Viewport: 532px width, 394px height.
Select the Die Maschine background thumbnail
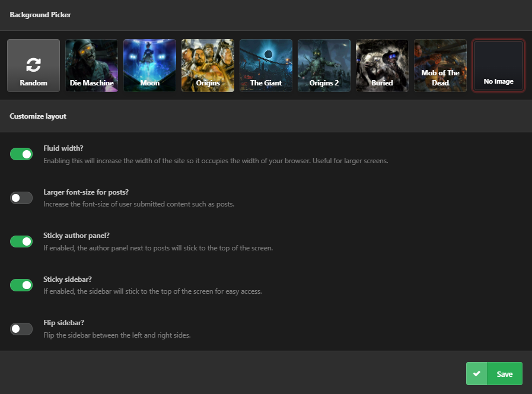[x=91, y=65]
